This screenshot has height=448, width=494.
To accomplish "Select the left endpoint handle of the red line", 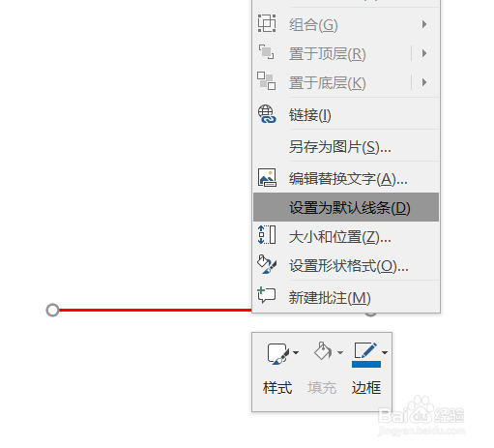I will 52,310.
